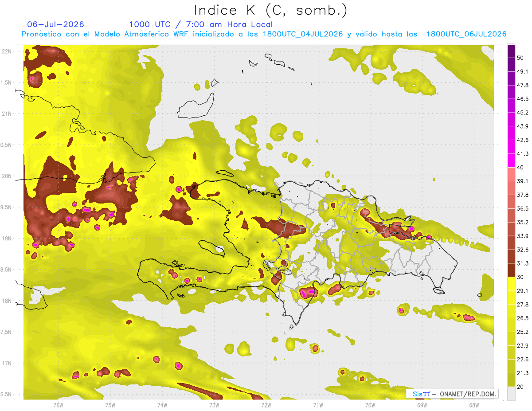Viewport: 532px width, 411px height.
Task: Click the 17N latitude label
Action: (7, 363)
